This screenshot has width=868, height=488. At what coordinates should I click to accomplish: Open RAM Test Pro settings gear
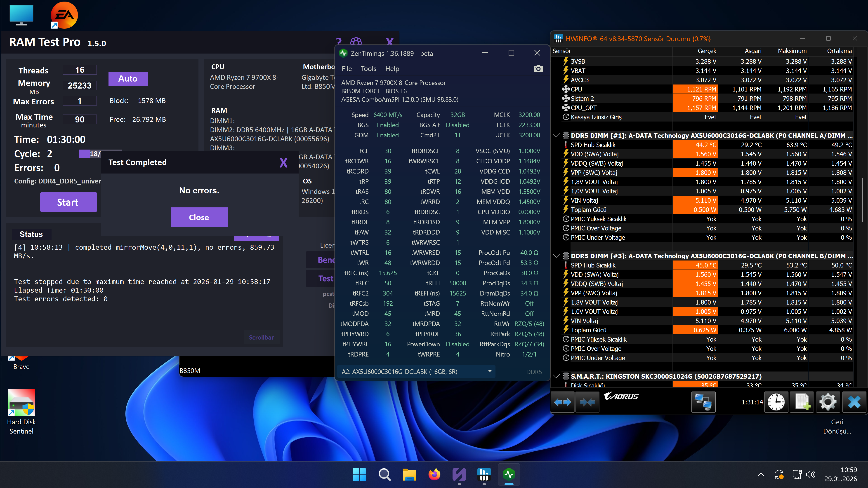coord(356,42)
